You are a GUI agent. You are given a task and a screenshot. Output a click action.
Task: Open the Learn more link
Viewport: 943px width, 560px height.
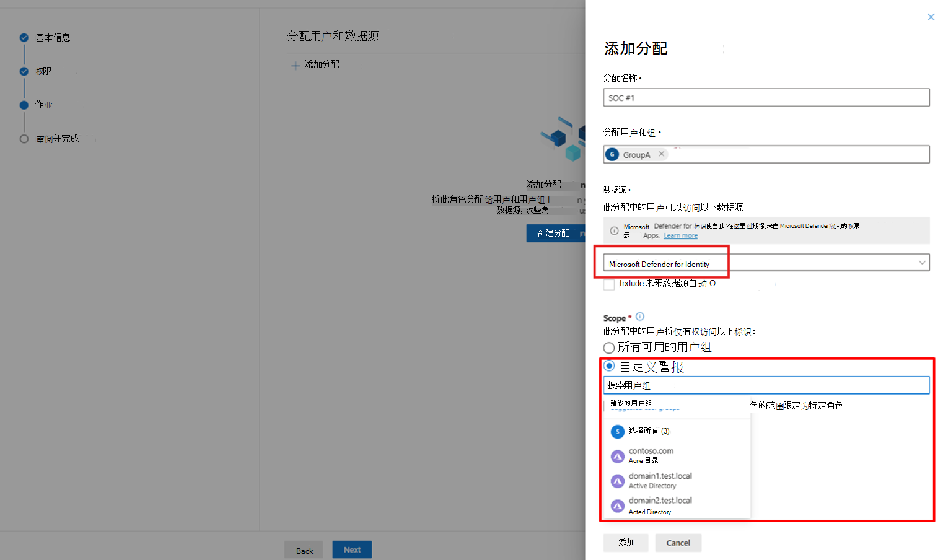click(x=680, y=236)
